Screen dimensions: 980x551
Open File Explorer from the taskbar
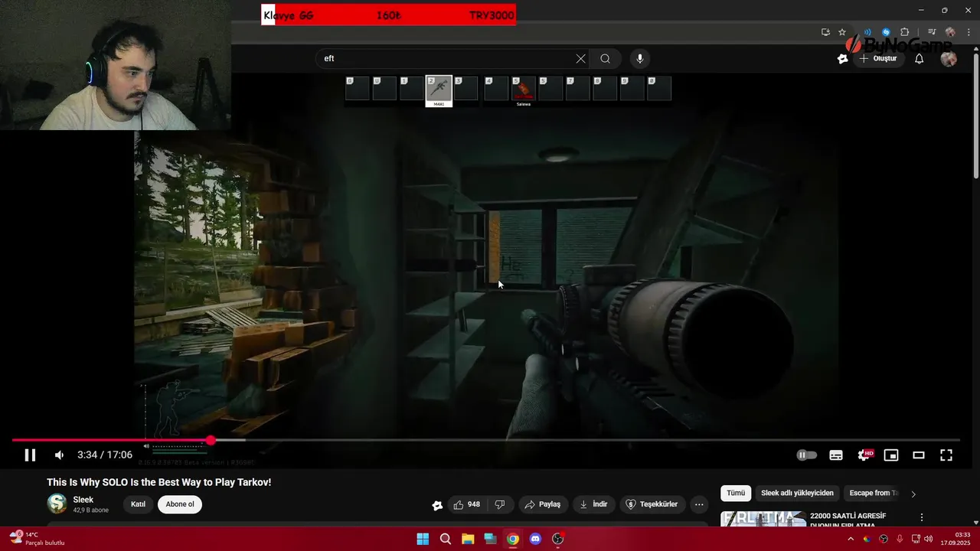[x=468, y=539]
